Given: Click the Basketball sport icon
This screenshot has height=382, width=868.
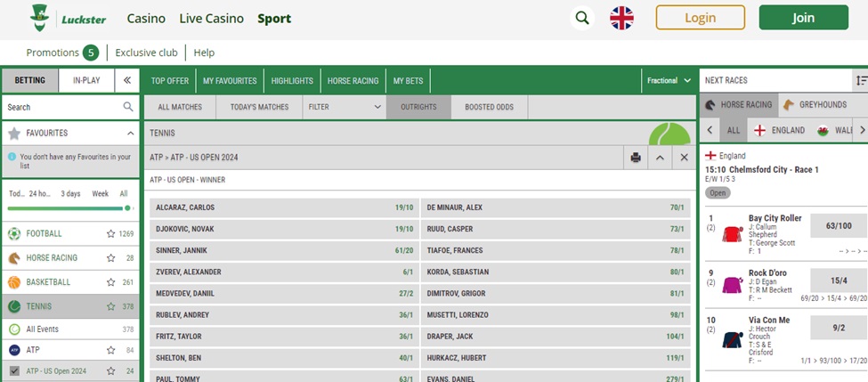Looking at the screenshot, I should coord(14,282).
